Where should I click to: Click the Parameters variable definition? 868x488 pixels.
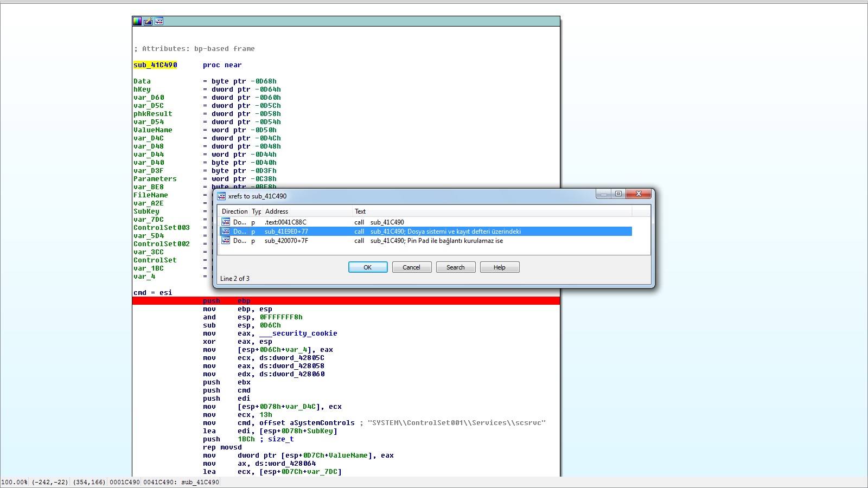coord(155,179)
